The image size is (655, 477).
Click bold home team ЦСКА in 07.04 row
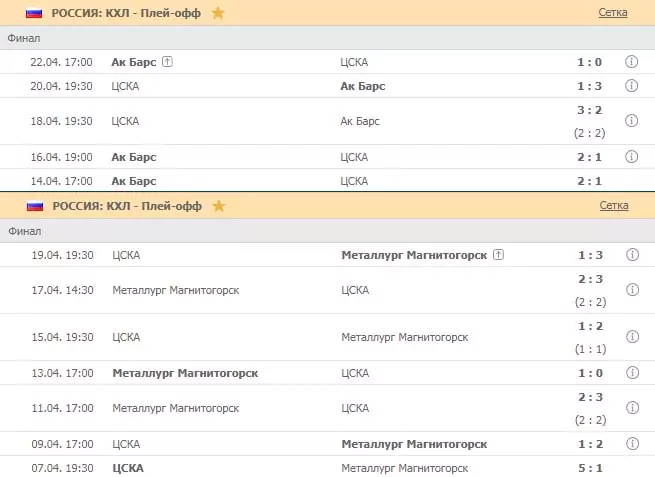click(128, 468)
